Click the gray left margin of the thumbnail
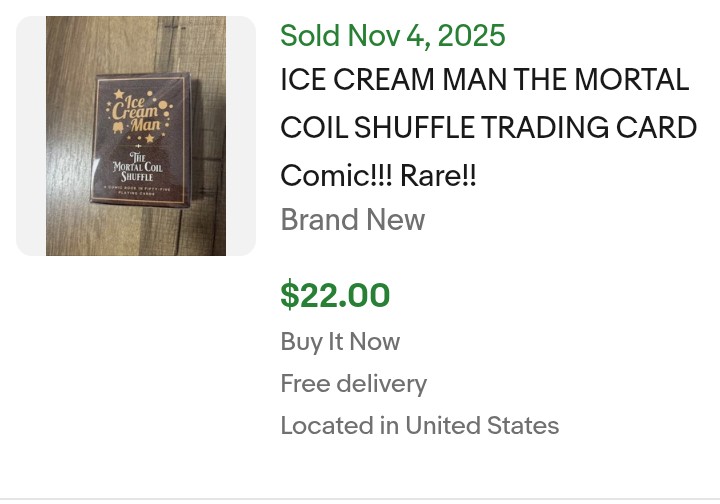 pyautogui.click(x=31, y=136)
